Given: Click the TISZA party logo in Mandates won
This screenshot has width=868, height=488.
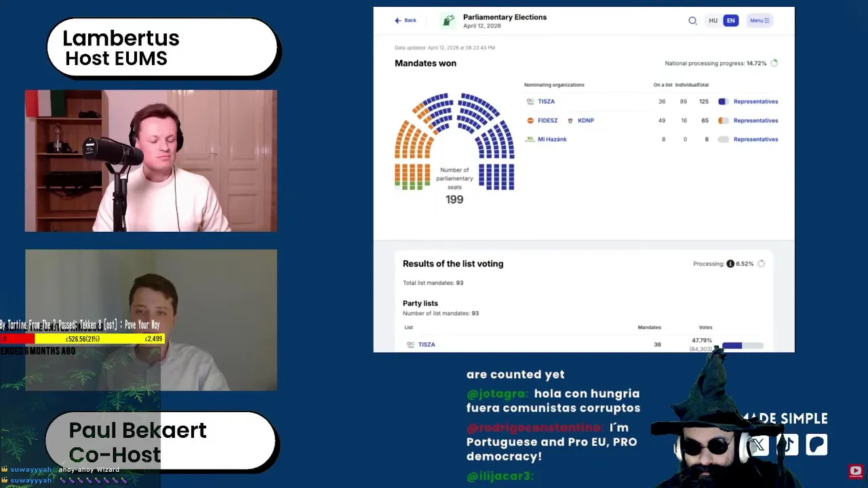Looking at the screenshot, I should click(x=530, y=102).
